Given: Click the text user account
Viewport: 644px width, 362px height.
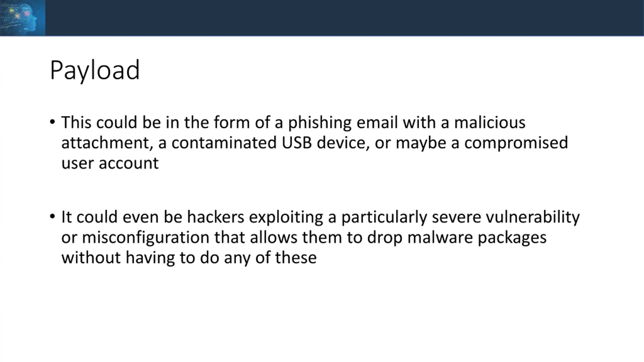Looking at the screenshot, I should (110, 163).
